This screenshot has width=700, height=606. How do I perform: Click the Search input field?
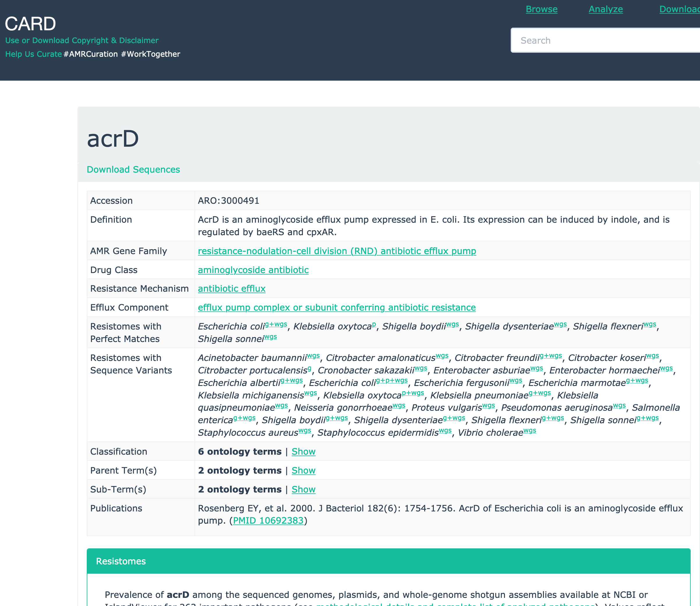coord(606,40)
